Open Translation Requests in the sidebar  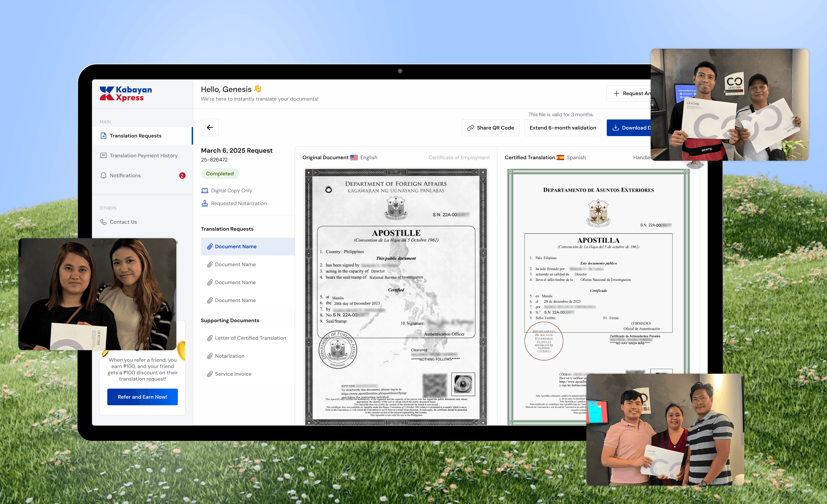(136, 136)
